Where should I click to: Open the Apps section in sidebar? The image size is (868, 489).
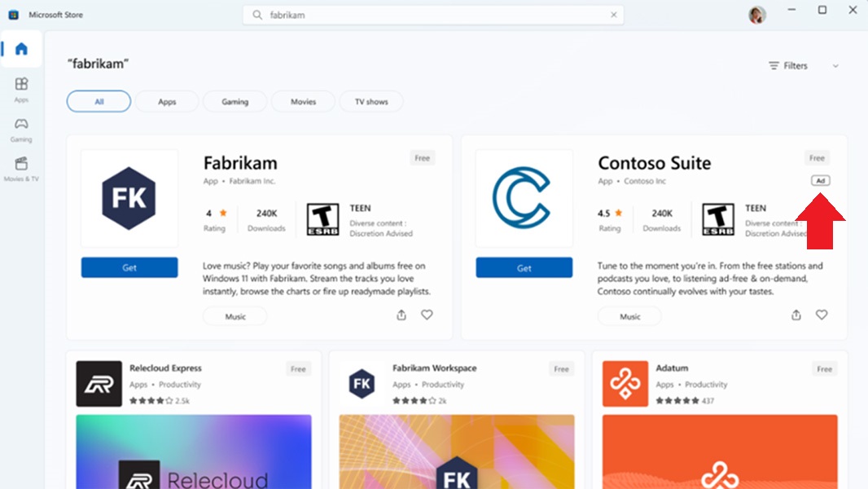click(21, 90)
